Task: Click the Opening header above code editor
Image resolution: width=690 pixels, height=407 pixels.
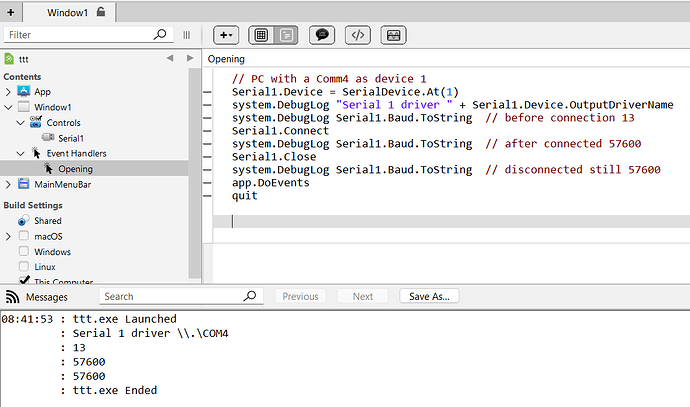Action: click(x=226, y=59)
